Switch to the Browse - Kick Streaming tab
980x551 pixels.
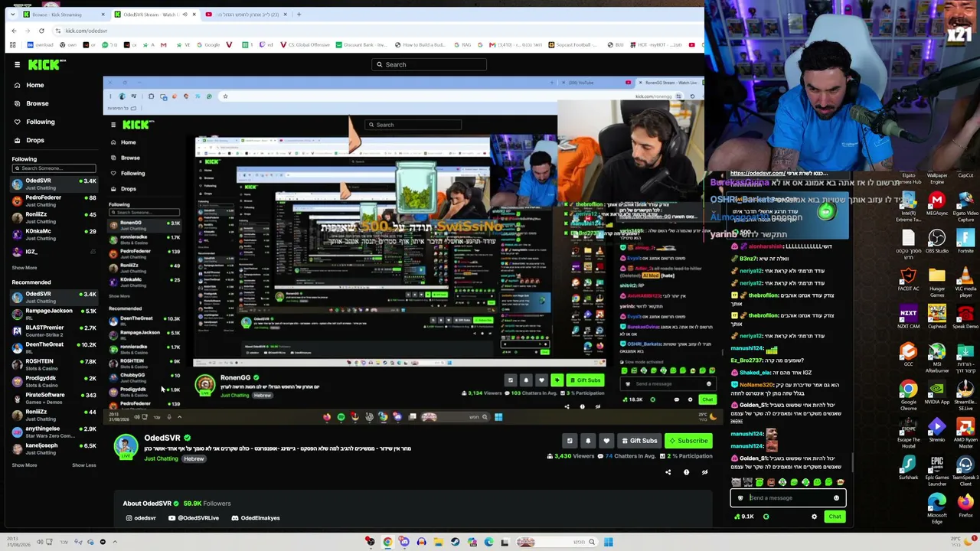pyautogui.click(x=63, y=15)
